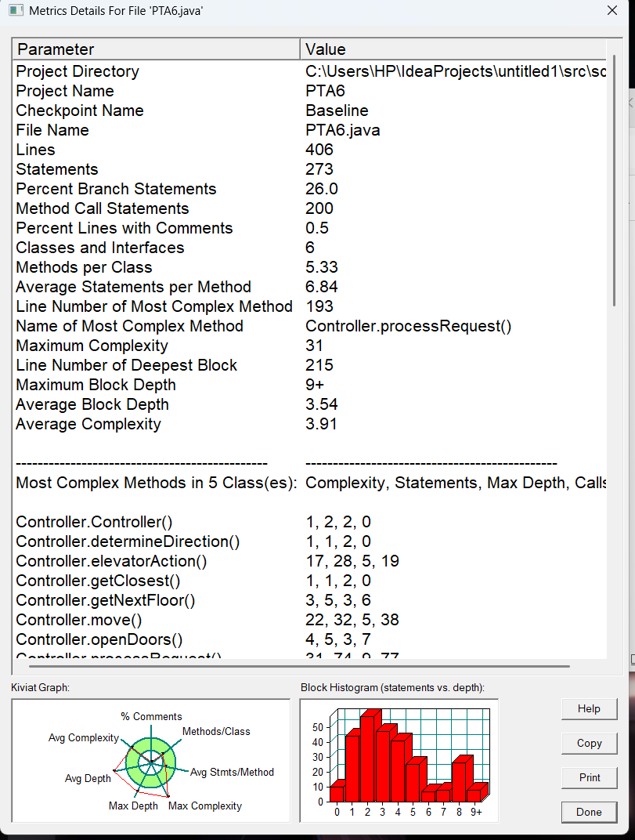Print the metrics report
Image resolution: width=635 pixels, height=840 pixels.
coord(589,777)
